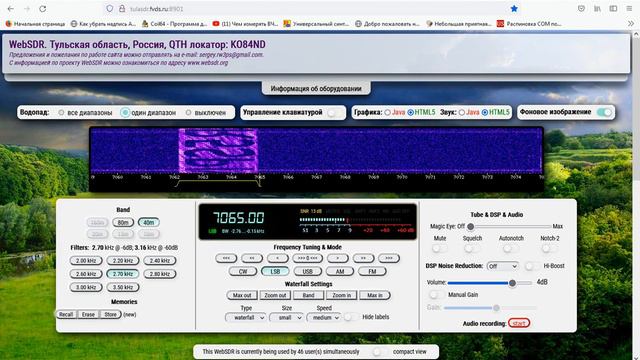Show more bookmarks with the double chevron

[631, 24]
